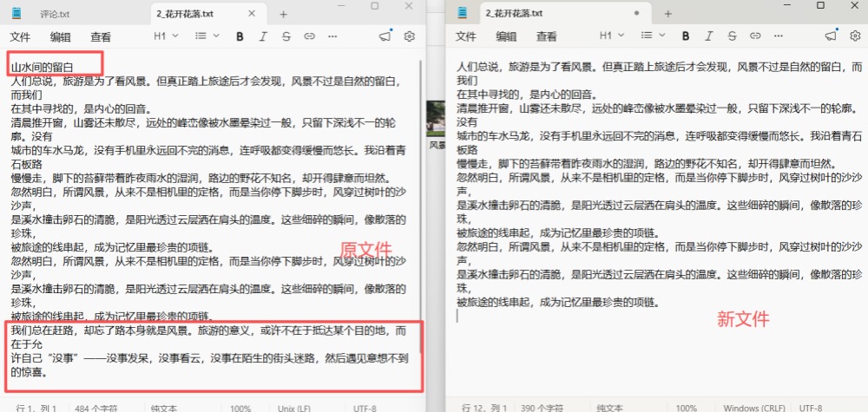Viewport: 868px width, 412px height.
Task: Click the left window vertical scrollbar
Action: click(x=421, y=205)
